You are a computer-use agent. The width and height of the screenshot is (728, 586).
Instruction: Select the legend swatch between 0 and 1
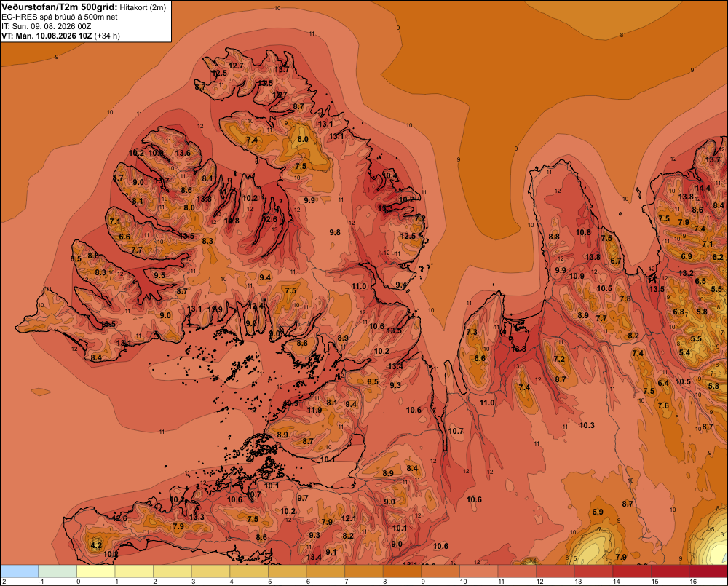[x=95, y=571]
